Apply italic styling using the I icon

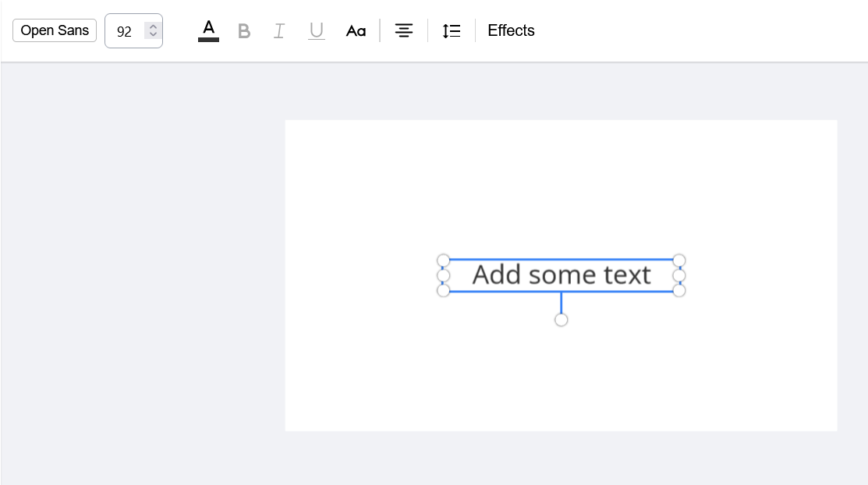coord(278,30)
